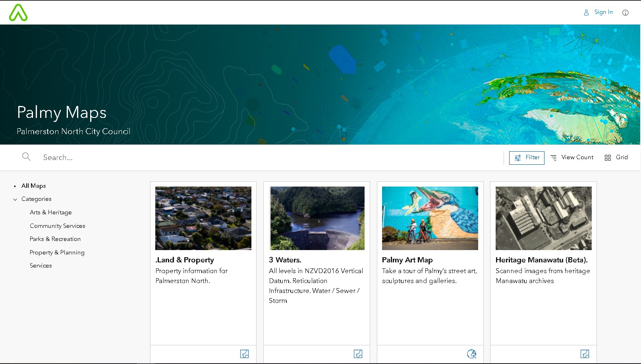The image size is (641, 364).
Task: Open map icon on 3 Waters card
Action: coord(358,354)
